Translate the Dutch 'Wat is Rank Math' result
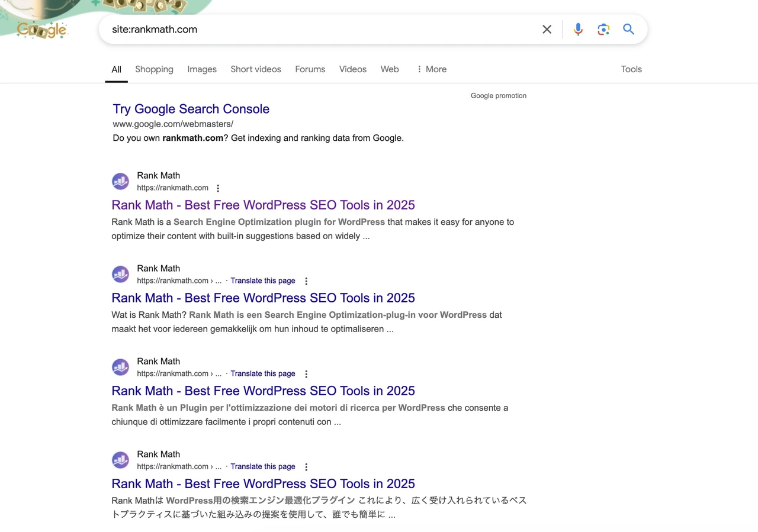The height and width of the screenshot is (532, 758). pyautogui.click(x=263, y=280)
